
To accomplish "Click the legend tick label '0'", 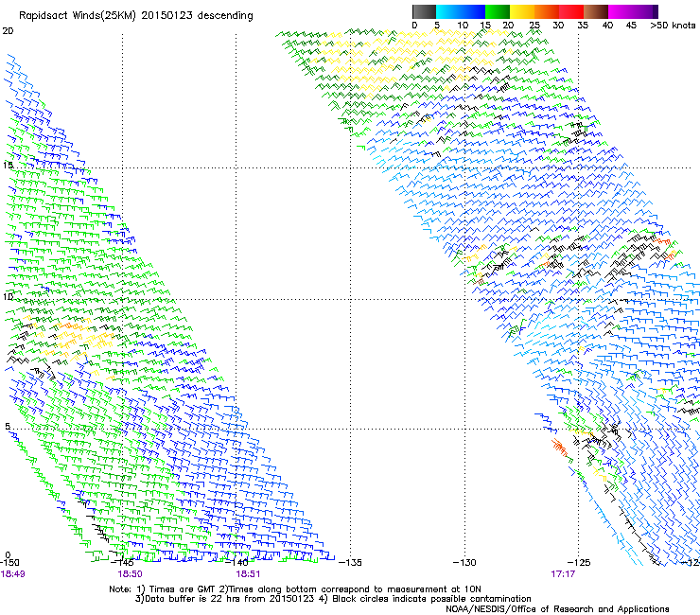I will [414, 26].
